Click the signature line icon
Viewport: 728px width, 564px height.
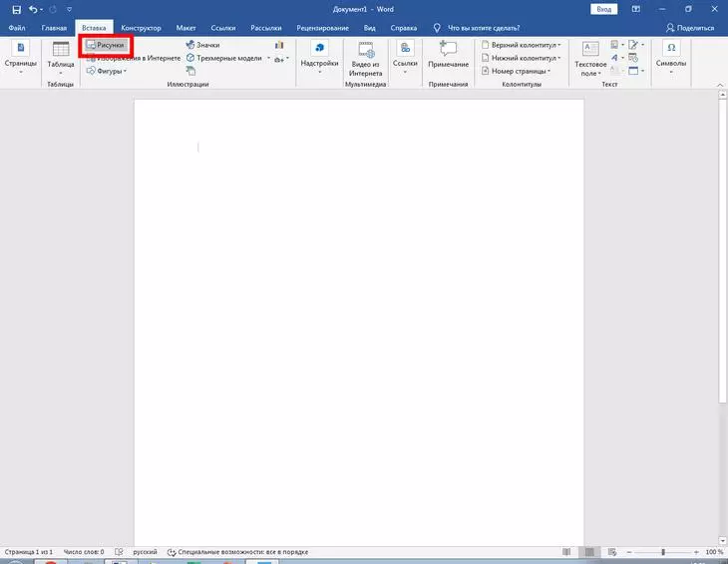635,45
